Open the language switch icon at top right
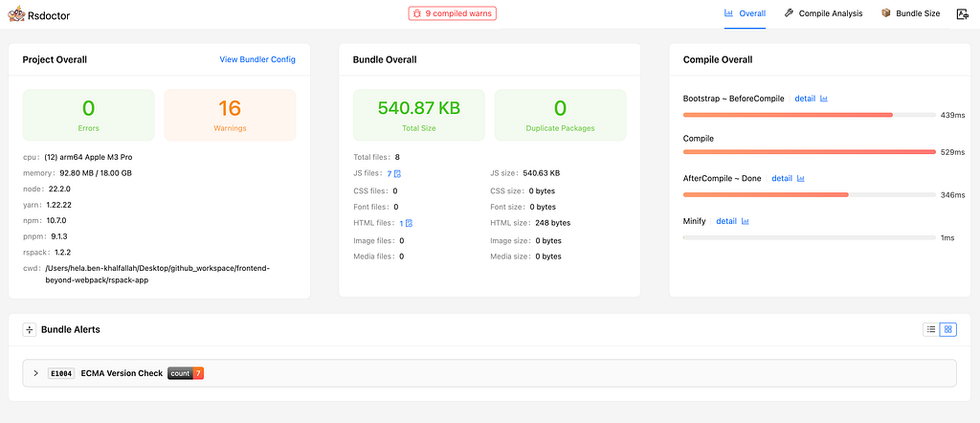980x423 pixels. coord(963,13)
